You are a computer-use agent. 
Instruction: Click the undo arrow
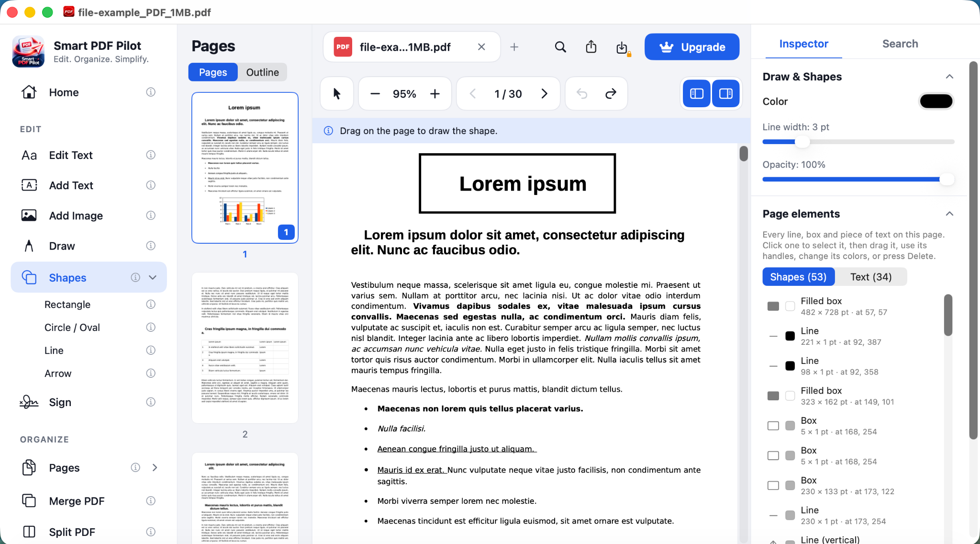point(582,94)
